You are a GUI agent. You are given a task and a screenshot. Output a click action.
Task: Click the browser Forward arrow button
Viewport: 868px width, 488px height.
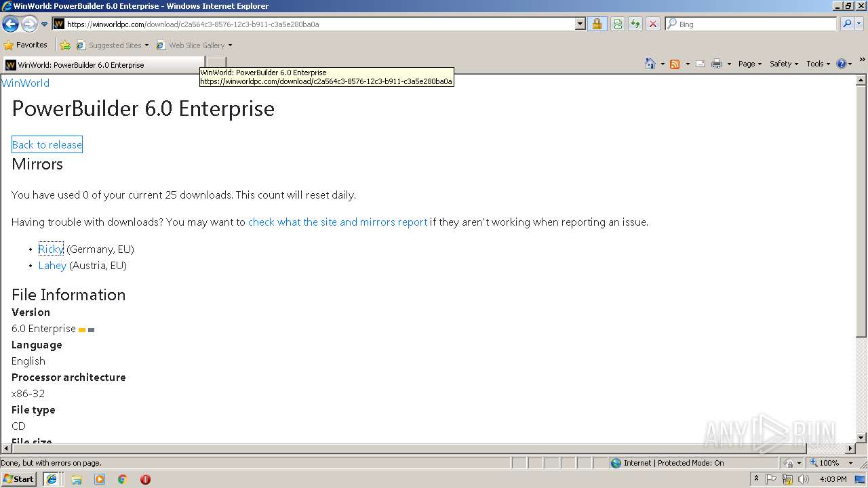click(x=29, y=24)
